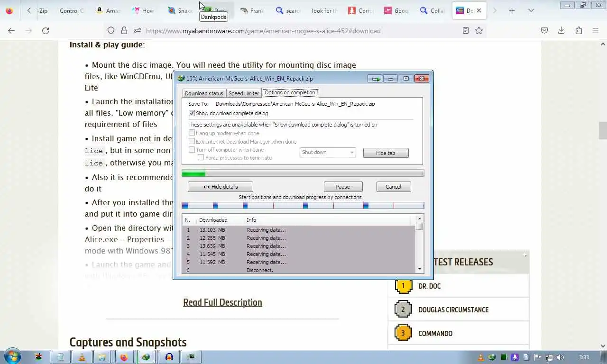
Task: Reload the current page in Firefox
Action: point(46,30)
